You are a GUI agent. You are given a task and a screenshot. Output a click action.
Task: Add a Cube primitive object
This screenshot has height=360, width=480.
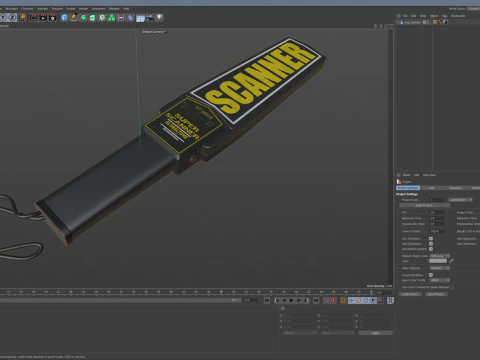64,17
